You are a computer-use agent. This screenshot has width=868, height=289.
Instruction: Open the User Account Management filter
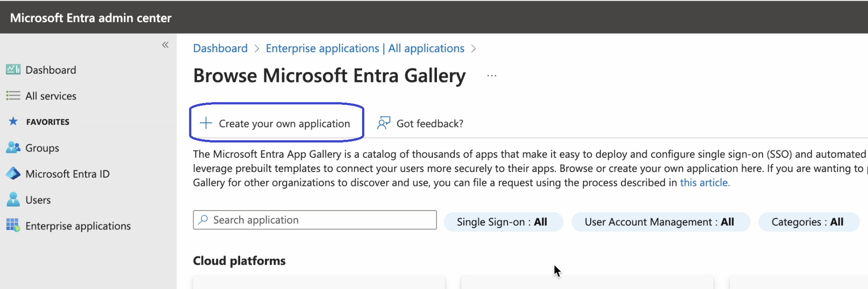pos(660,222)
